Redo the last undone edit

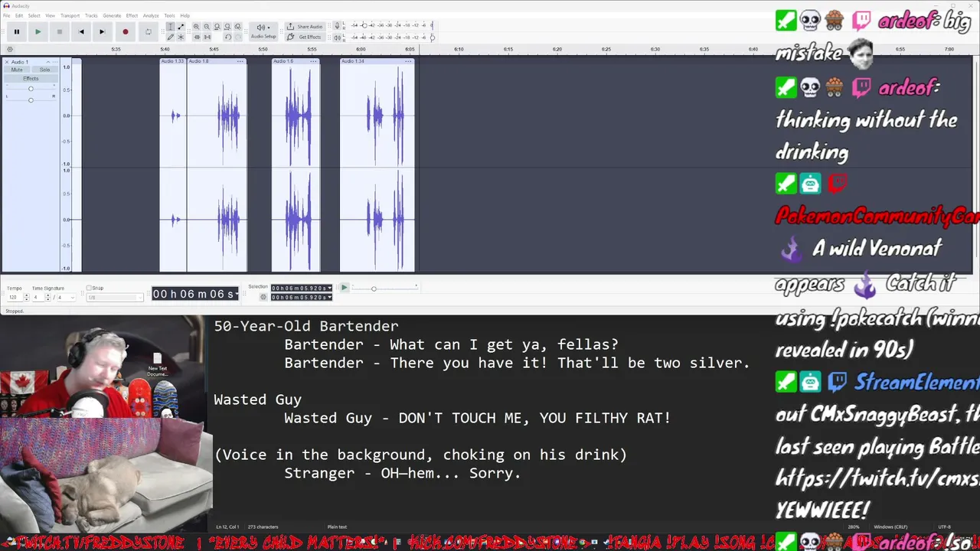coord(237,37)
